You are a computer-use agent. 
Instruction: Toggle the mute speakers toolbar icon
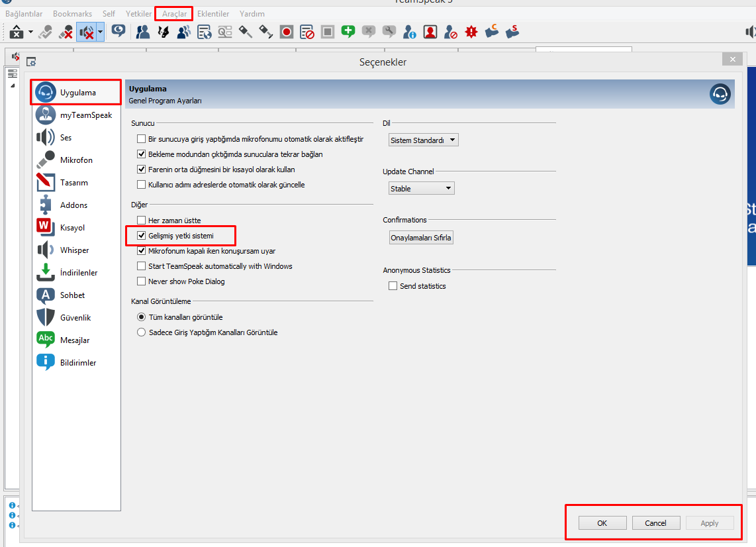(x=87, y=32)
